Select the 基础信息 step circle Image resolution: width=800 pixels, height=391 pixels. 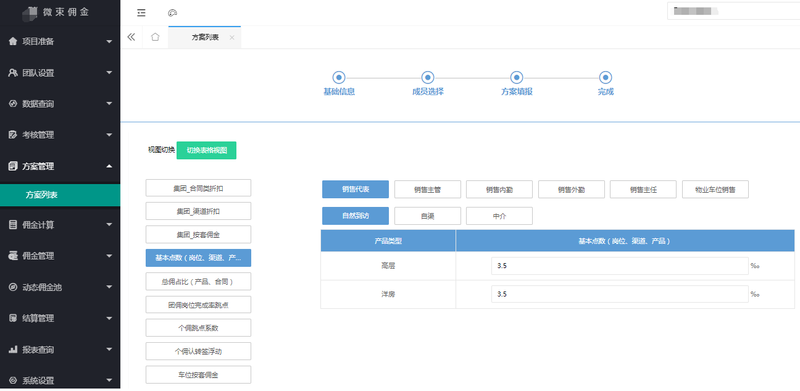pos(339,78)
